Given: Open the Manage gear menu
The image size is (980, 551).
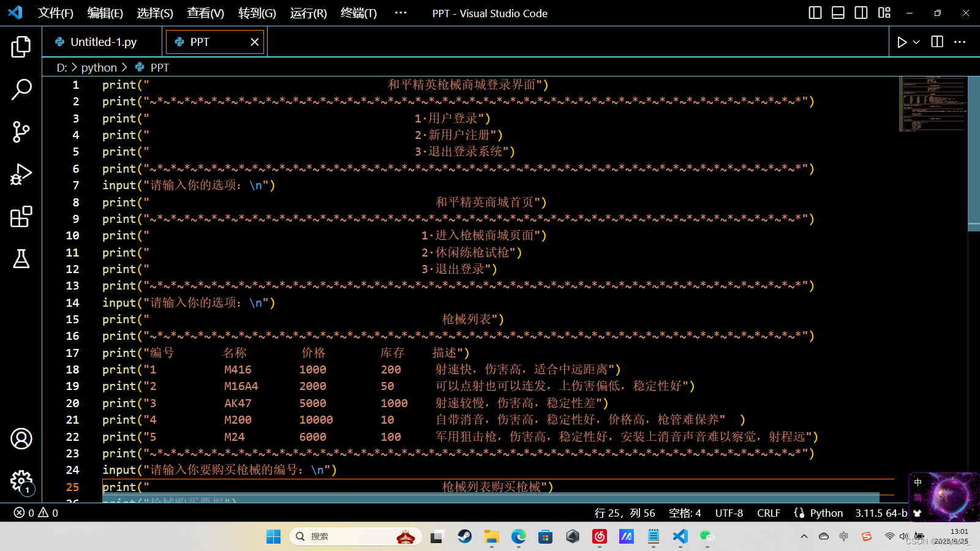Looking at the screenshot, I should tap(21, 481).
